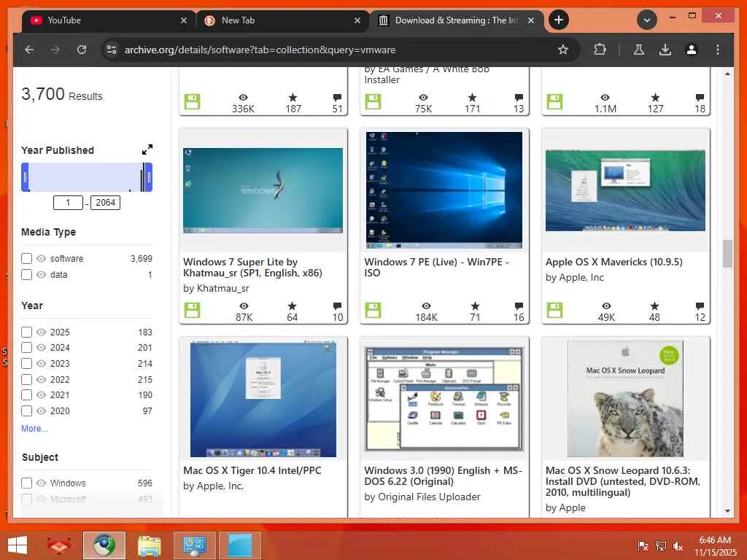Open Windows 3.0 (1990) English + MS-DOS 6.22
Viewport: 747px width, 560px height.
pos(443,475)
